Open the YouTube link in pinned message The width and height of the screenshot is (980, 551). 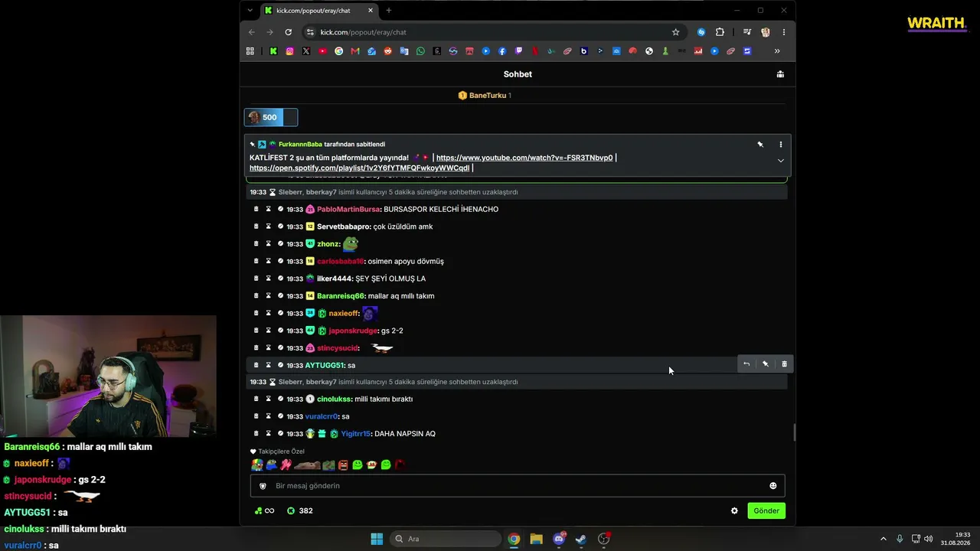click(524, 158)
